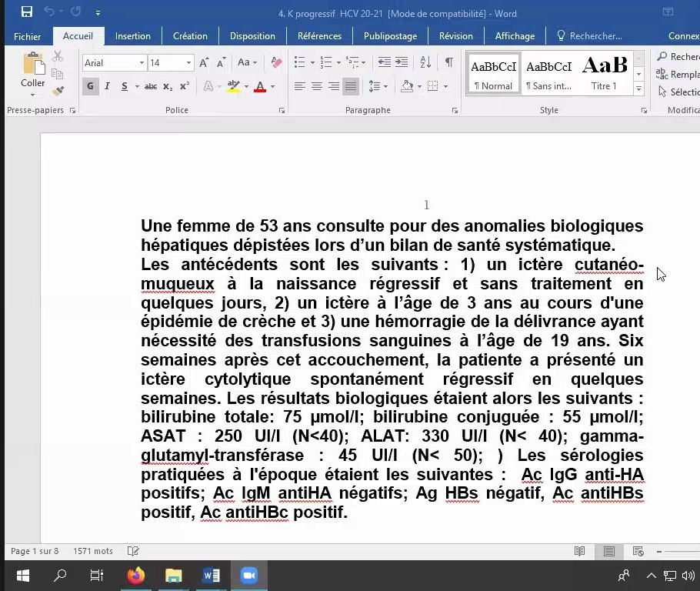Screen dimensions: 700x591
Task: Apply the Sans interligne style
Action: [x=548, y=73]
